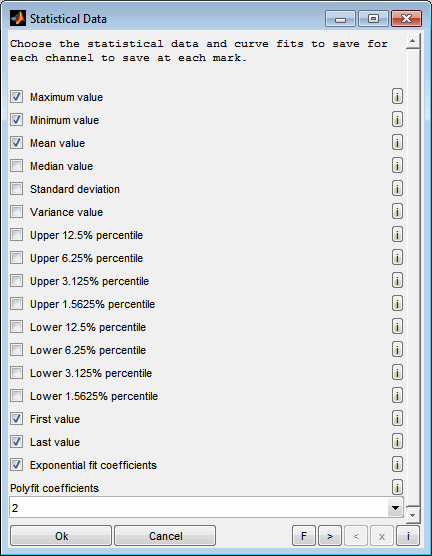Click info icon for Standard deviation

tap(397, 189)
